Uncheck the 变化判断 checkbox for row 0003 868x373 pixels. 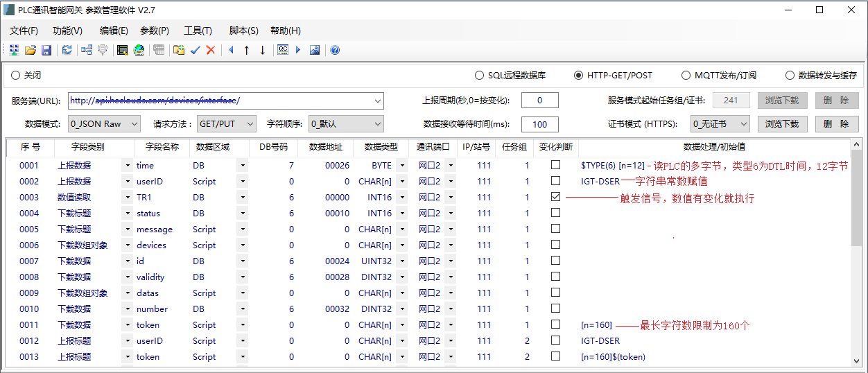(x=555, y=198)
